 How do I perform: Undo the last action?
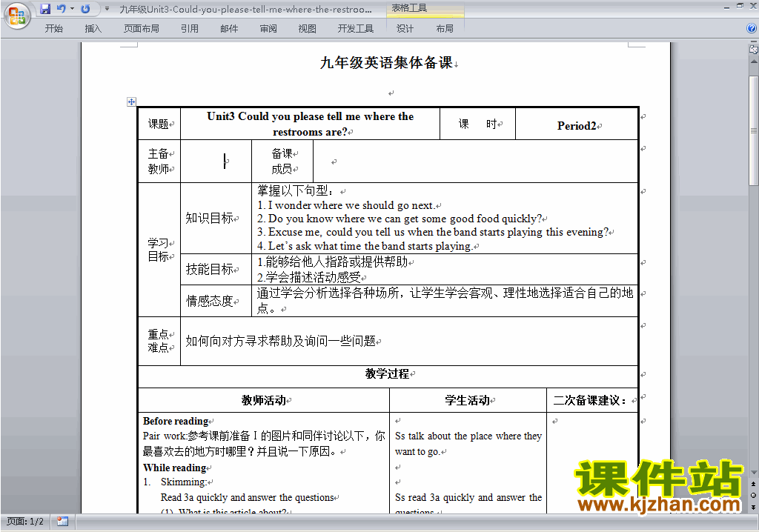[61, 9]
